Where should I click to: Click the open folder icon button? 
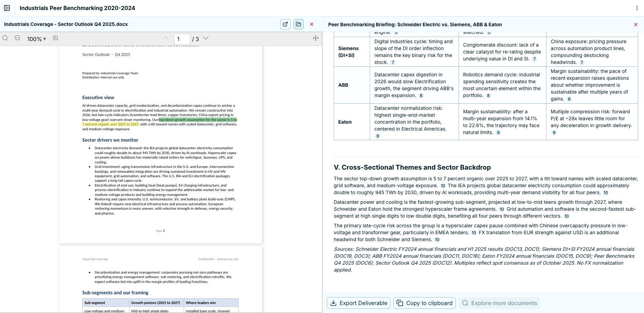coord(298,24)
